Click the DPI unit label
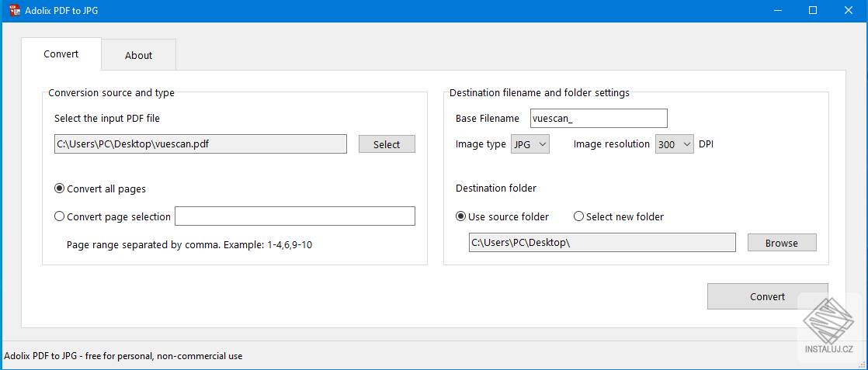Viewport: 868px width, 370px height. pos(706,144)
